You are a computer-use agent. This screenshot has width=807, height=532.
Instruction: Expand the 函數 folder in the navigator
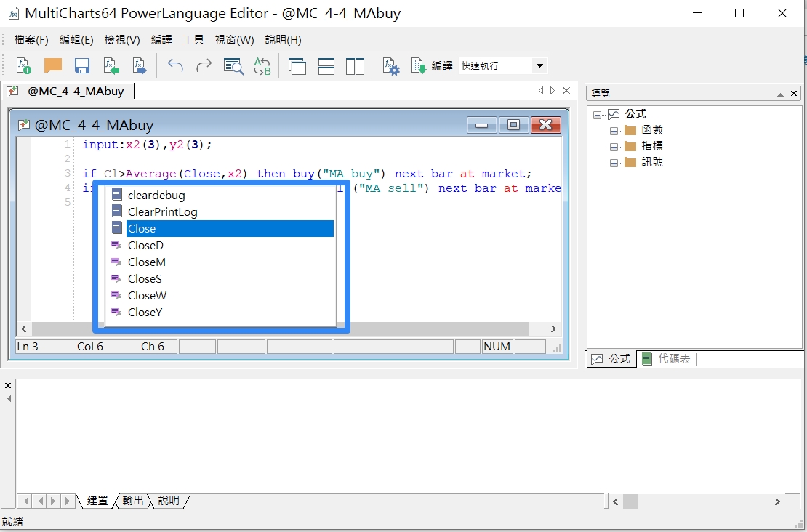pos(614,132)
